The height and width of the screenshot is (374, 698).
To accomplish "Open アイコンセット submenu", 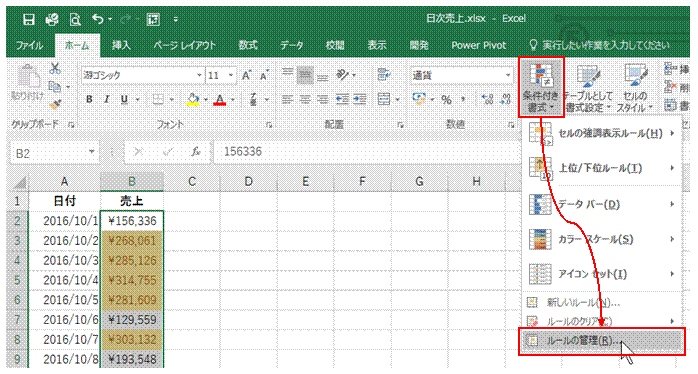I will click(x=601, y=274).
